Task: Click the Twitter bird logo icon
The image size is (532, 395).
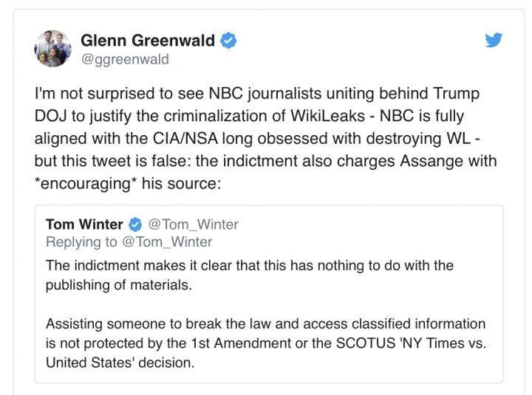Action: point(494,41)
